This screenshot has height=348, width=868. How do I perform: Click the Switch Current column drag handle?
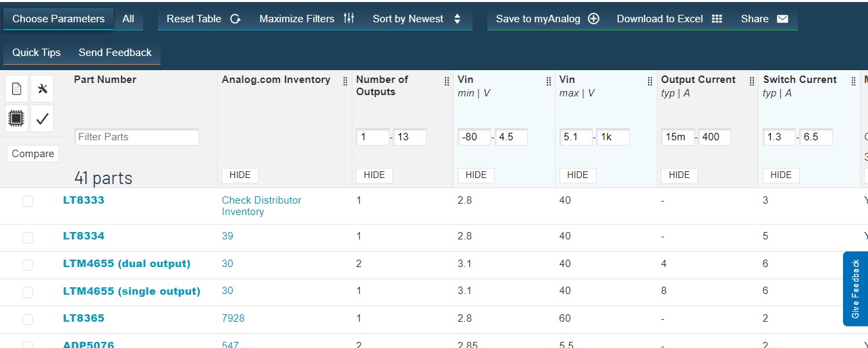(853, 81)
